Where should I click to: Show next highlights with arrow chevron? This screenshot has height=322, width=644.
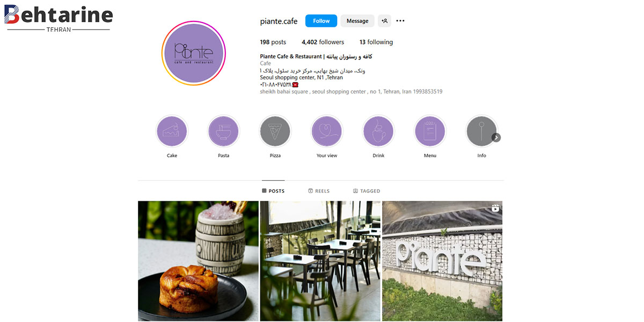(x=496, y=137)
